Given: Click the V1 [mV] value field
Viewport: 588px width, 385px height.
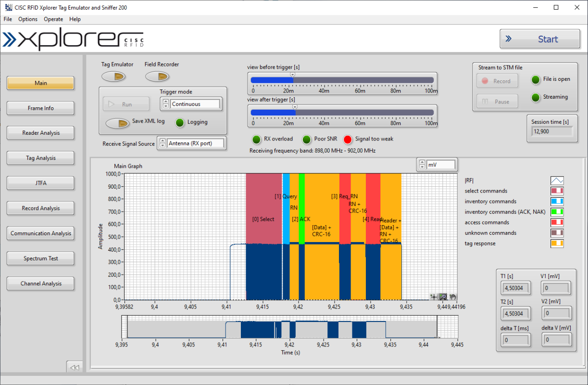Looking at the screenshot, I should coord(556,288).
